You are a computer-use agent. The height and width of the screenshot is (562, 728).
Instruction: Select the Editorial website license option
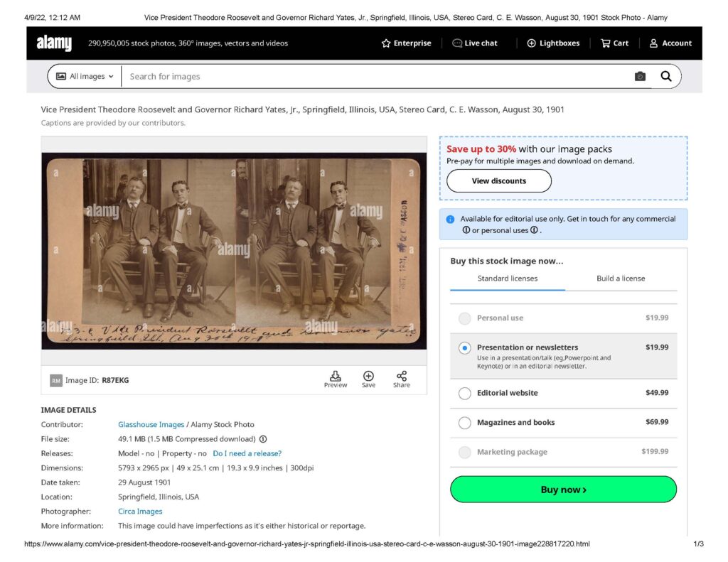click(465, 393)
